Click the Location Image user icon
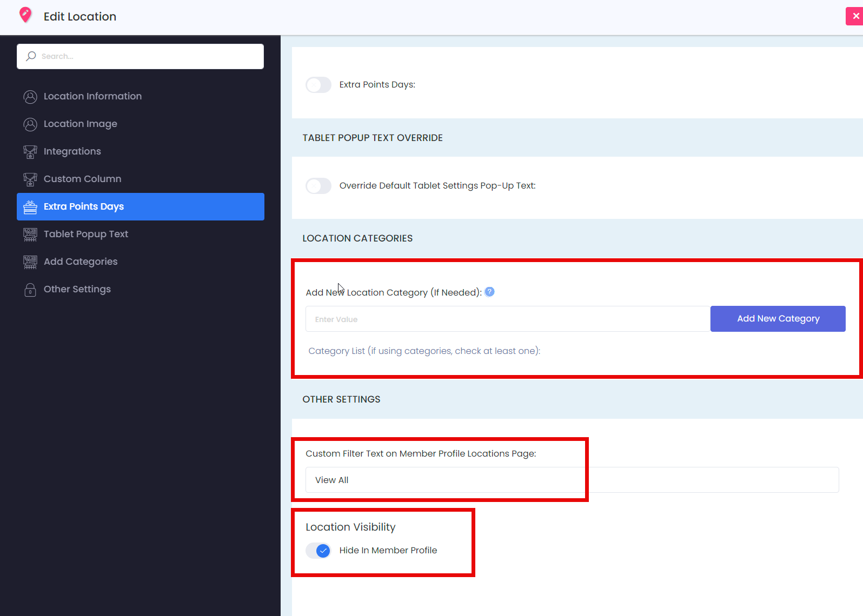 [x=30, y=124]
